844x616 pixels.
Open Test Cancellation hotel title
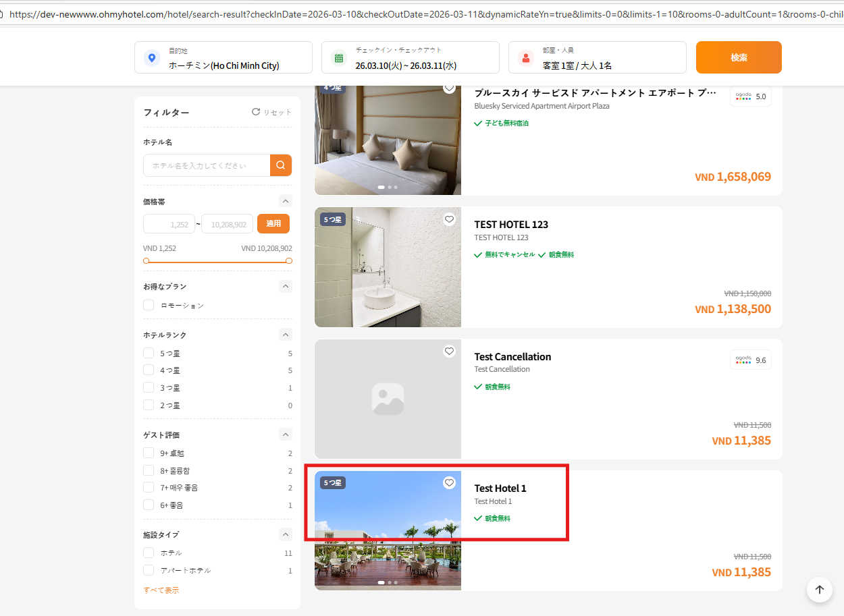point(512,356)
